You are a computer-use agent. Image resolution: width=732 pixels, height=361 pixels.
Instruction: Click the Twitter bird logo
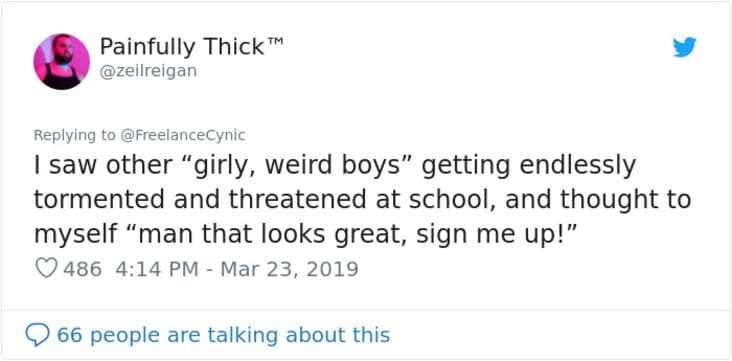point(684,47)
